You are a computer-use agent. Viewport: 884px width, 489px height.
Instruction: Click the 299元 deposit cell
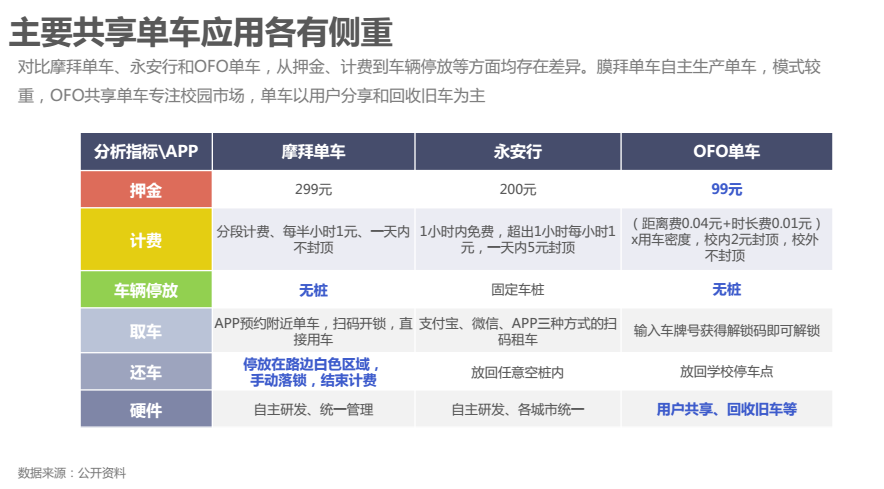point(313,190)
